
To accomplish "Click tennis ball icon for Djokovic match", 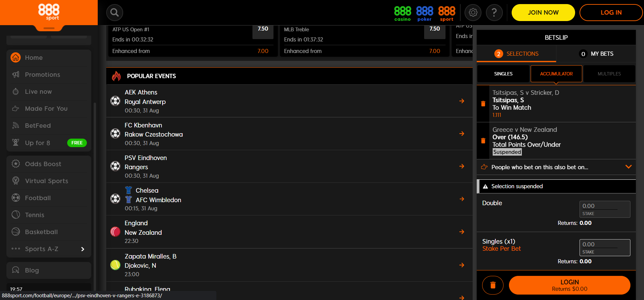I will (x=115, y=265).
